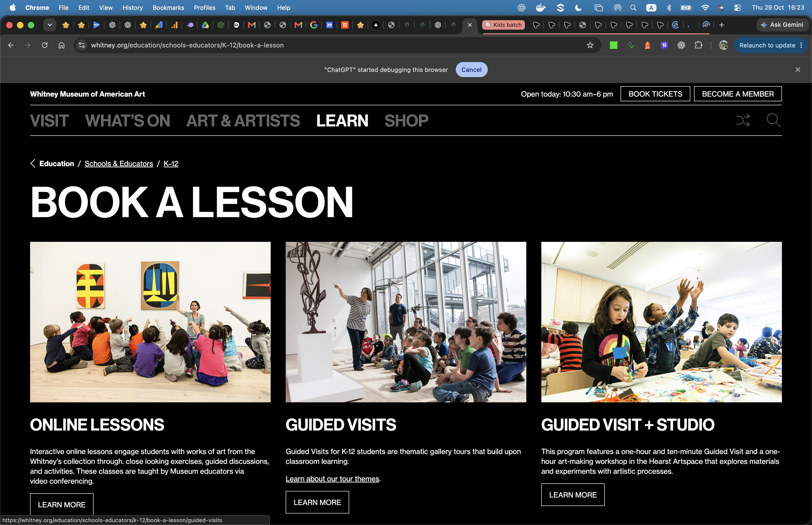The image size is (812, 525).
Task: Open the Wi-Fi status menu
Action: [705, 8]
